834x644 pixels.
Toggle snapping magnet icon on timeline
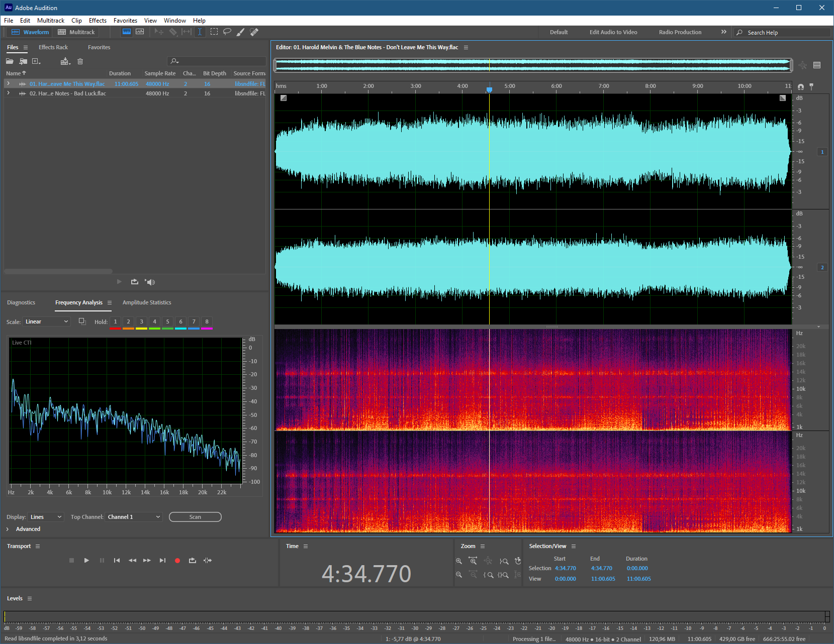pyautogui.click(x=801, y=87)
